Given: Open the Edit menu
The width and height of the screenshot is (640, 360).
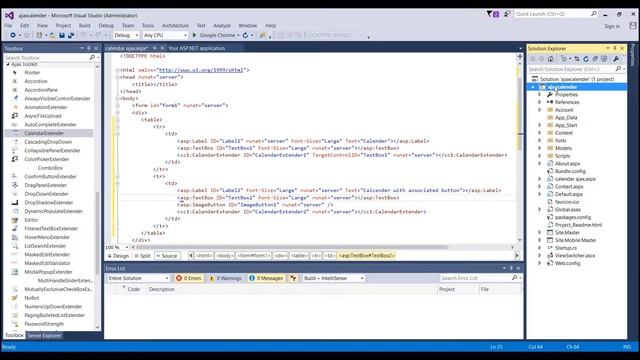Looking at the screenshot, I should pyautogui.click(x=24, y=26).
